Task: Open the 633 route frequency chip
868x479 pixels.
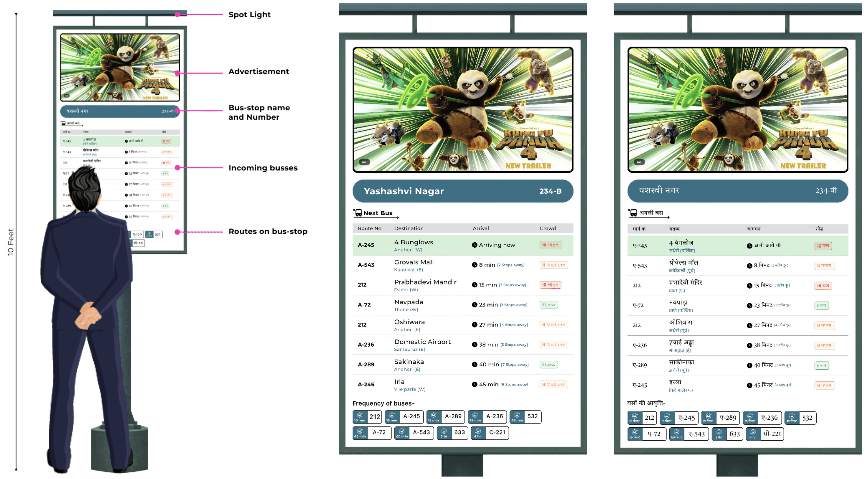Action: [453, 433]
